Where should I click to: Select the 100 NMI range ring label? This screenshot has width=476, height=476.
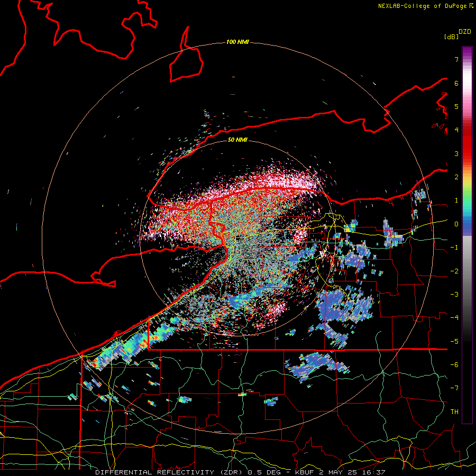point(237,42)
